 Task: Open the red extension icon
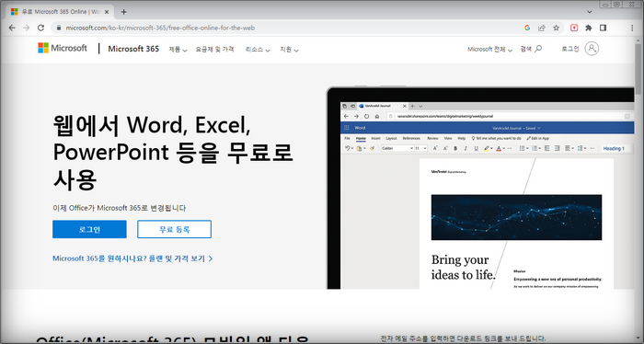574,28
